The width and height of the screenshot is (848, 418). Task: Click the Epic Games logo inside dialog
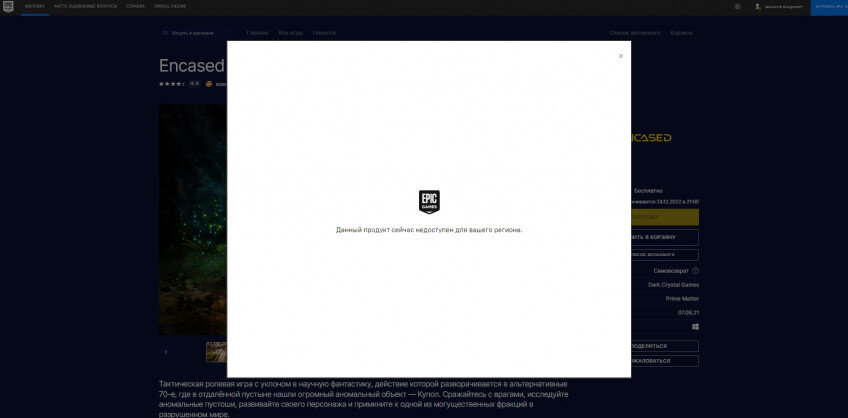(429, 202)
